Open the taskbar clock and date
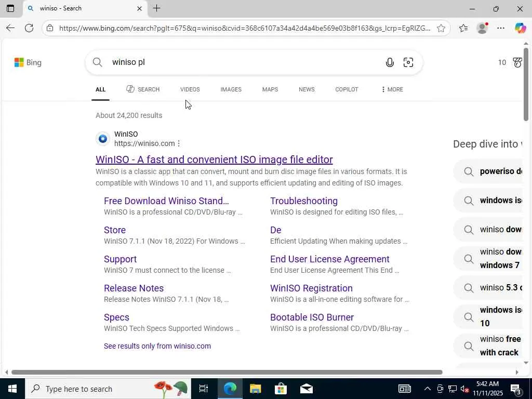This screenshot has height=399, width=532. [487, 389]
